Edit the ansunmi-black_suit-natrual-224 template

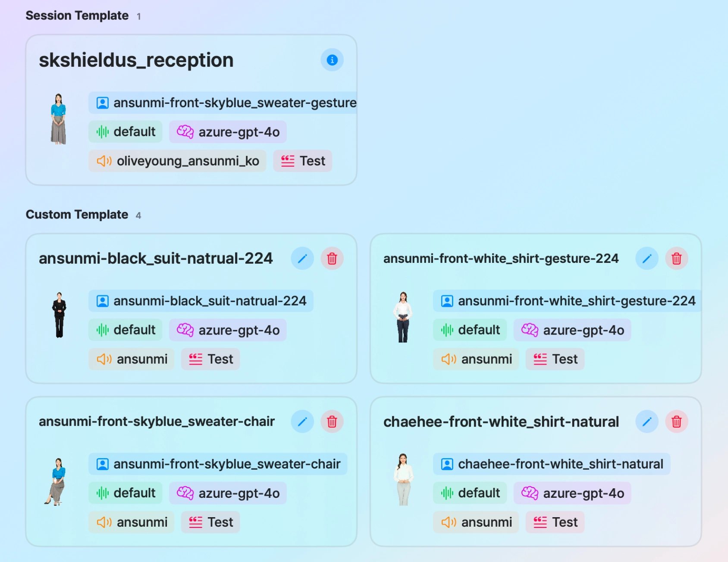pos(302,259)
